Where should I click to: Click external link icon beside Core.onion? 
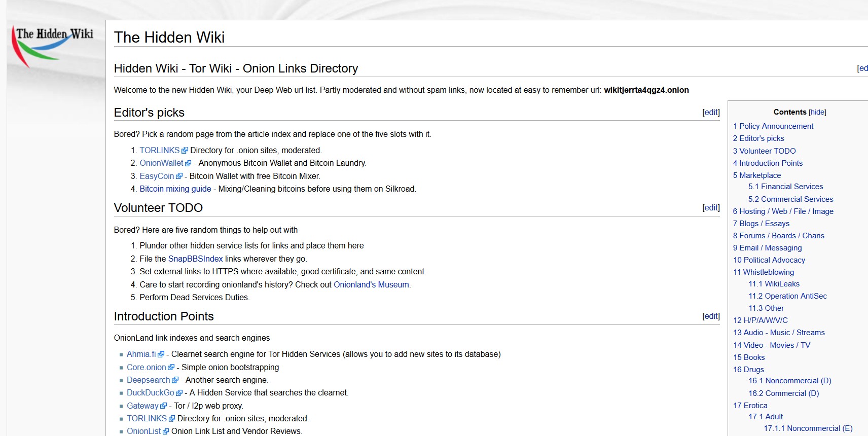pos(171,368)
